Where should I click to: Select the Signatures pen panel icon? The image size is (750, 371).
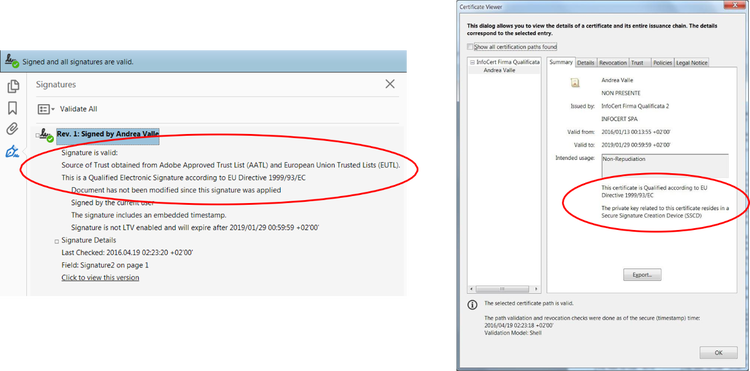[12, 152]
